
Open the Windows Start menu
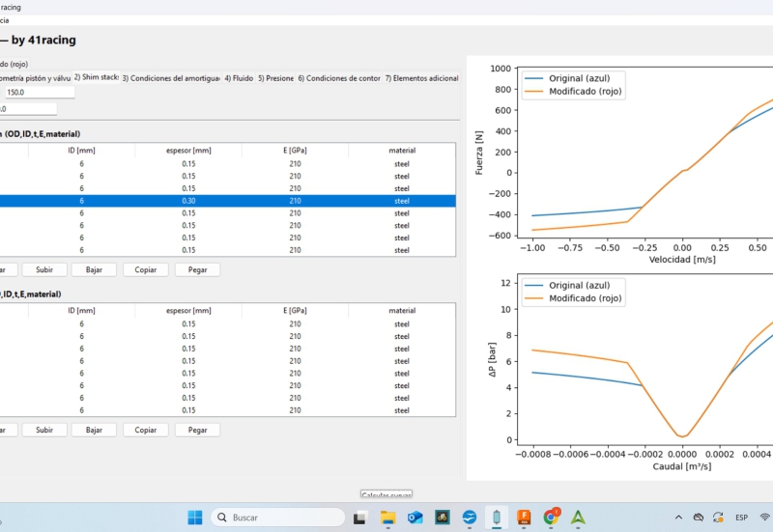click(x=194, y=517)
